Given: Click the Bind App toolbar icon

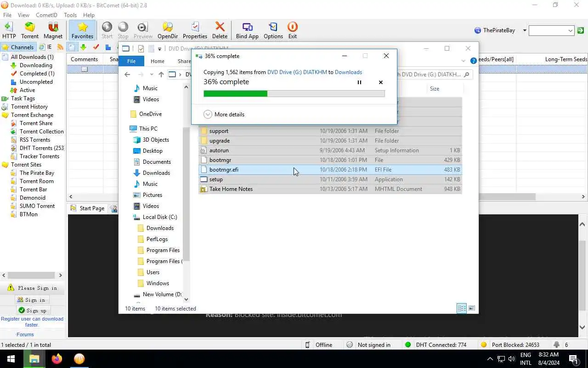Looking at the screenshot, I should pyautogui.click(x=247, y=30).
